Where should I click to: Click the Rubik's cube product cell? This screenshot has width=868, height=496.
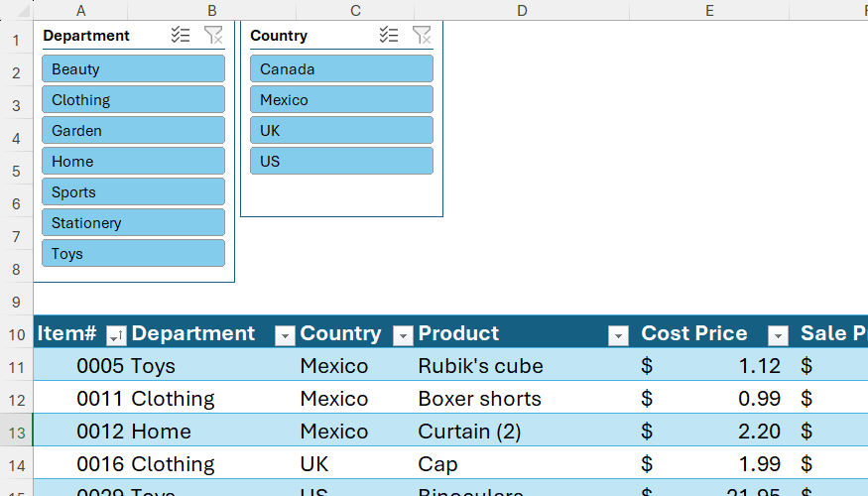pyautogui.click(x=522, y=365)
